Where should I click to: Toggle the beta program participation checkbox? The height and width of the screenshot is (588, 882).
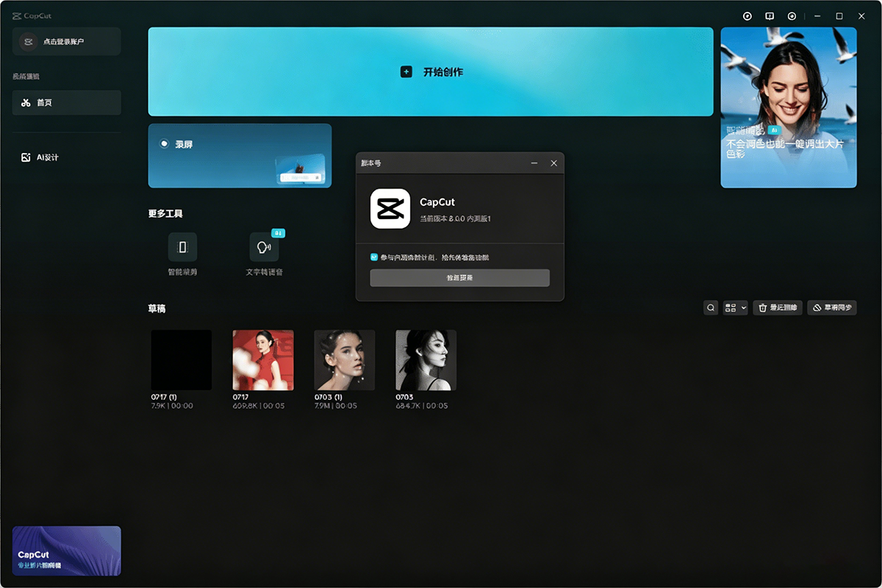[374, 257]
